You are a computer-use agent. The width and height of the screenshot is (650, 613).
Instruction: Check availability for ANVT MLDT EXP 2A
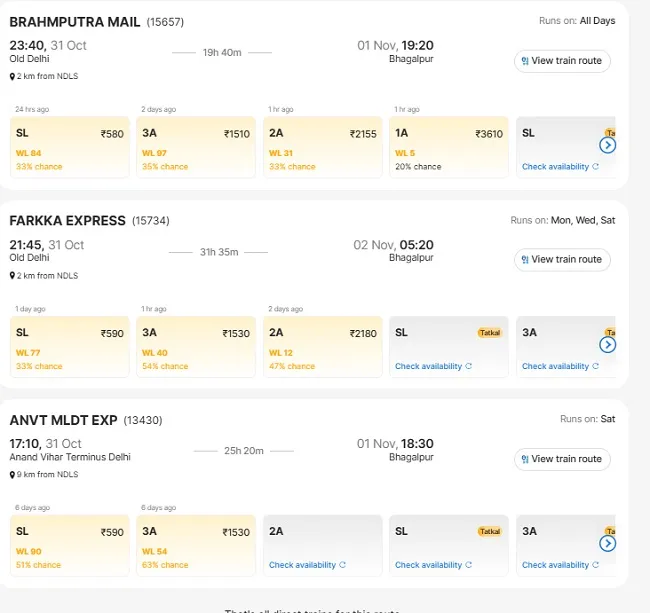(302, 565)
